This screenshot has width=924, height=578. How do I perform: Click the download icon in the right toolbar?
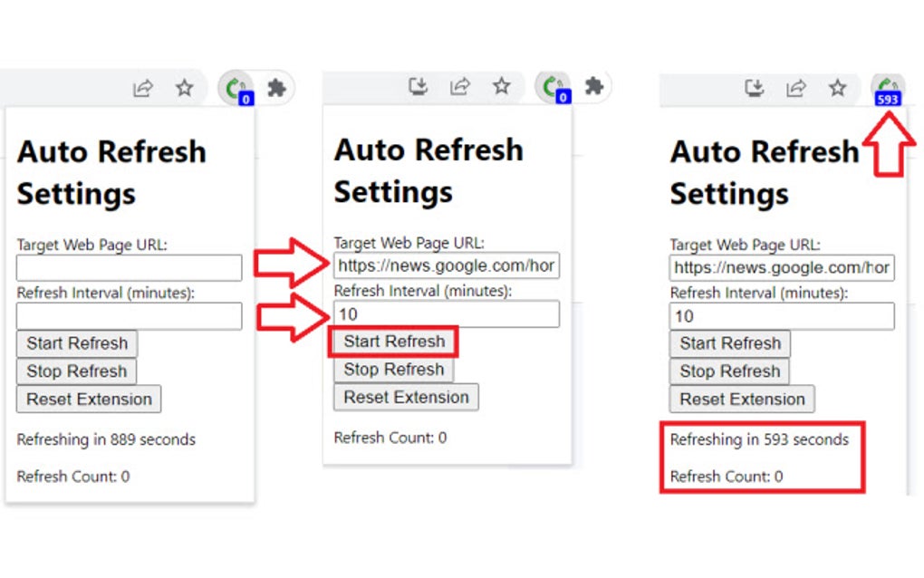pos(754,88)
